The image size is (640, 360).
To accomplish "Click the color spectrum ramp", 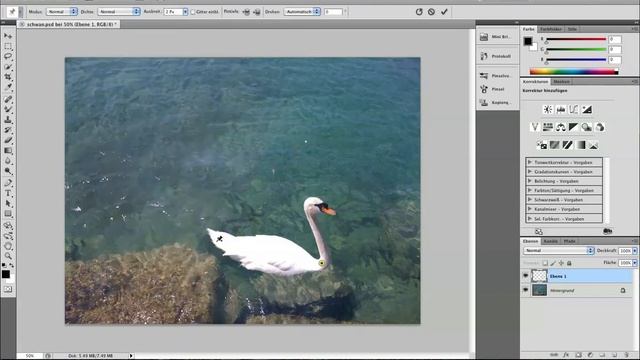I will click(573, 71).
